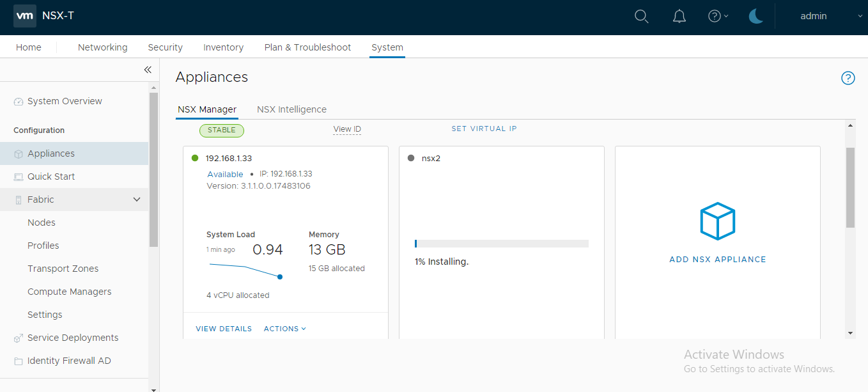Click the Quick Start laptop icon

click(19, 177)
